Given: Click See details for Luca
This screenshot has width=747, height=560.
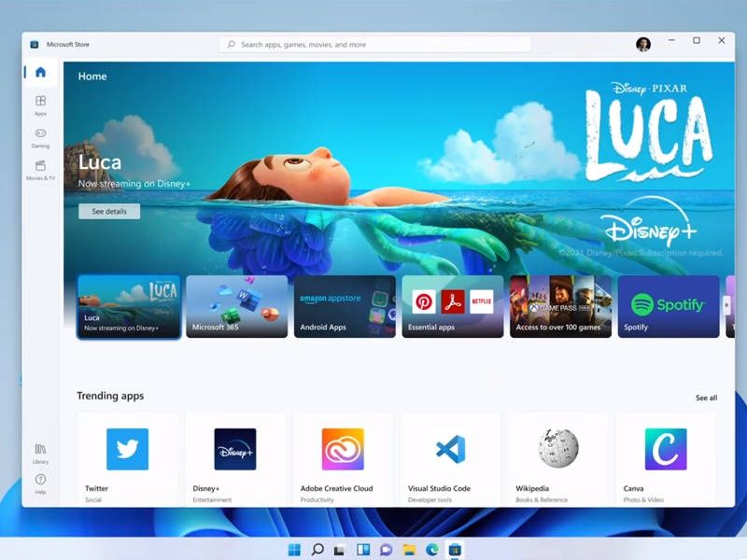Looking at the screenshot, I should [x=109, y=211].
